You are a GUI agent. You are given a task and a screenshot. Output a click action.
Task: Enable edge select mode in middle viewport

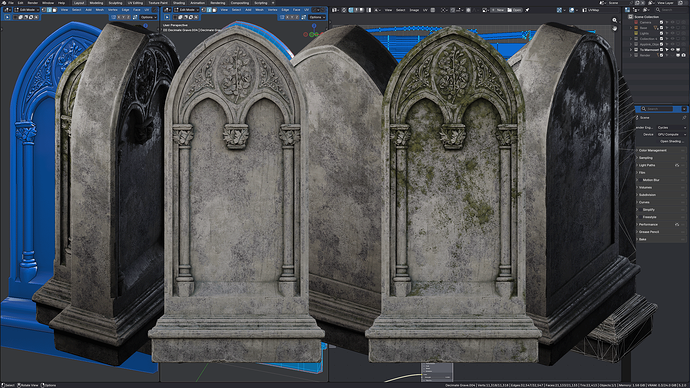209,10
